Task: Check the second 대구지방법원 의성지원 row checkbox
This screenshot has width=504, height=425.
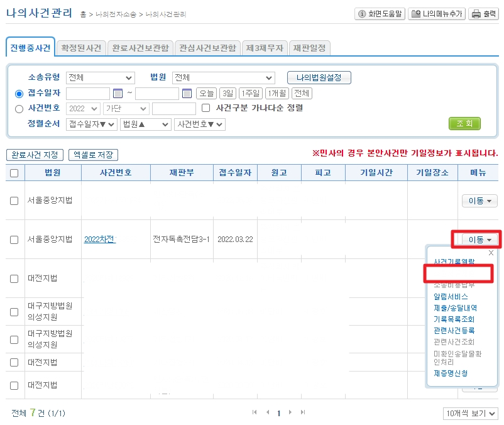Action: (14, 339)
